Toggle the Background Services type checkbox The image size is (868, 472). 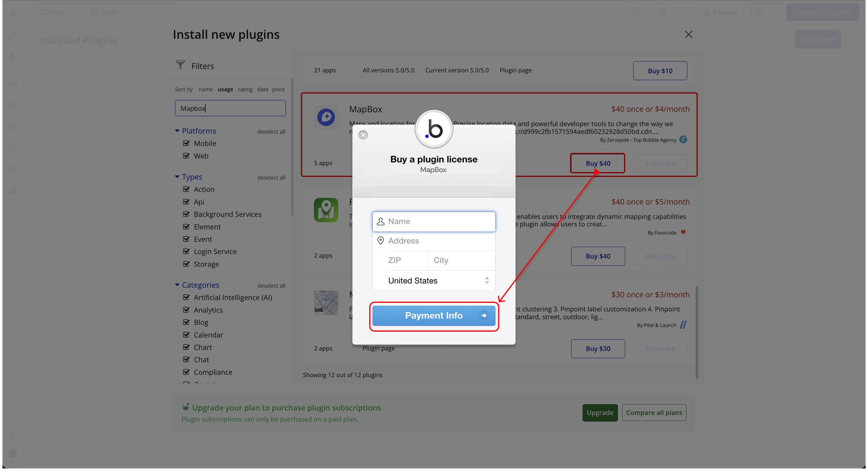[x=186, y=214]
